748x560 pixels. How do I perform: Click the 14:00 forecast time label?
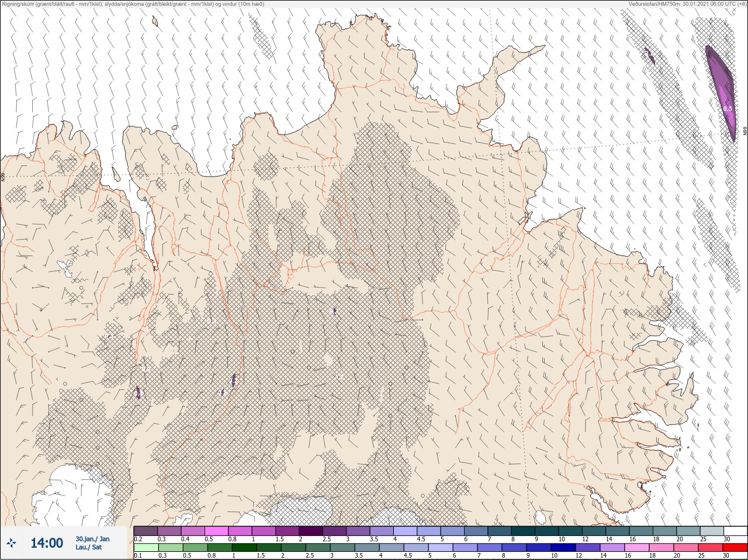tap(47, 543)
